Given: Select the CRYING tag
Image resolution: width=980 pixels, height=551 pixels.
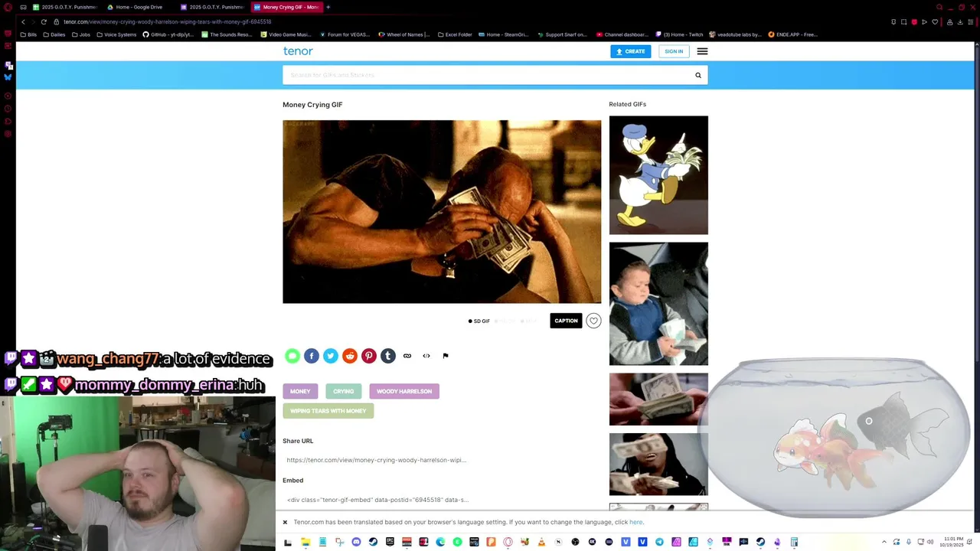Looking at the screenshot, I should (343, 391).
